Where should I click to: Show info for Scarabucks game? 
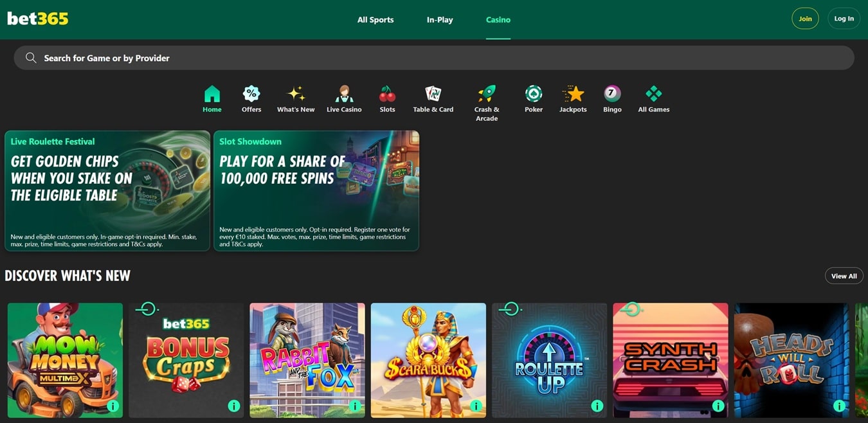[x=476, y=406]
